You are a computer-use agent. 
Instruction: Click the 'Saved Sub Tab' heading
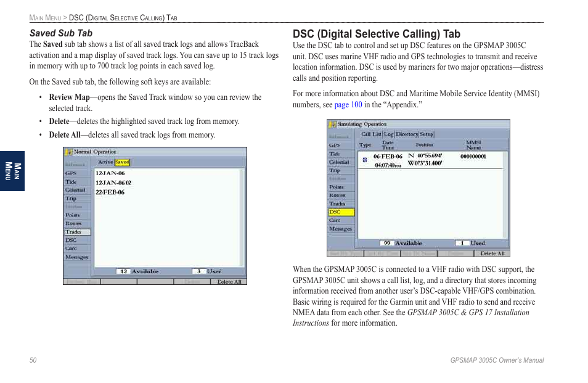pyautogui.click(x=61, y=33)
